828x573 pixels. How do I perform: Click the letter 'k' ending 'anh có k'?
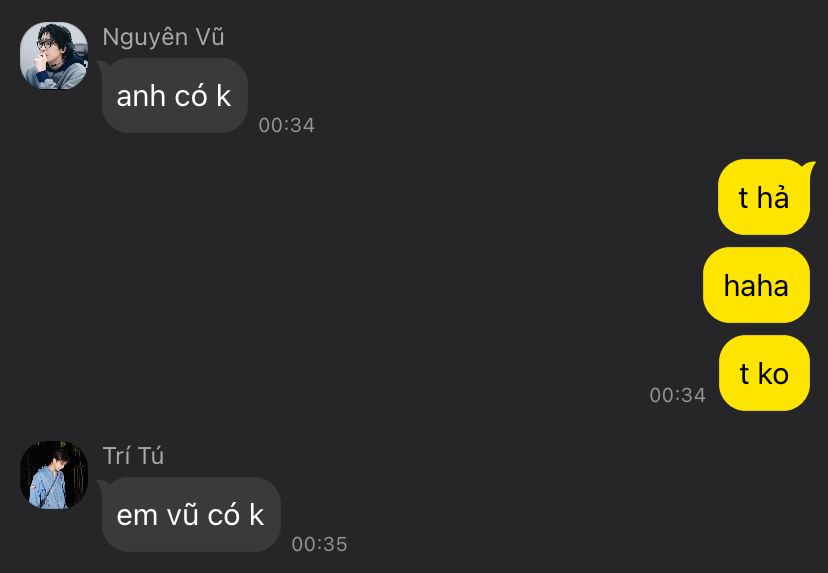click(223, 96)
